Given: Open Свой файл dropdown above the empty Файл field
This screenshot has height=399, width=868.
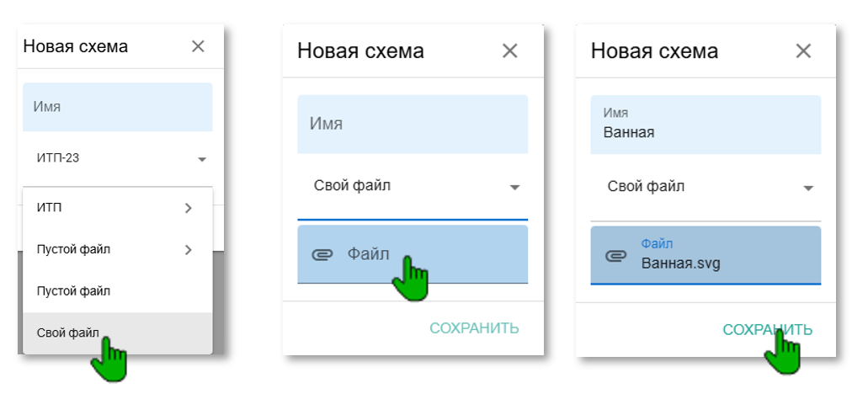Looking at the screenshot, I should point(515,187).
